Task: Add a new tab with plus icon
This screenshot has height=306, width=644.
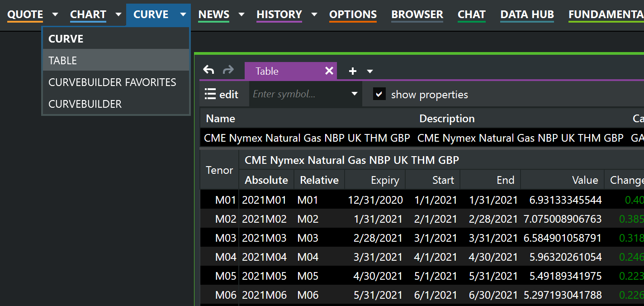Action: tap(353, 71)
